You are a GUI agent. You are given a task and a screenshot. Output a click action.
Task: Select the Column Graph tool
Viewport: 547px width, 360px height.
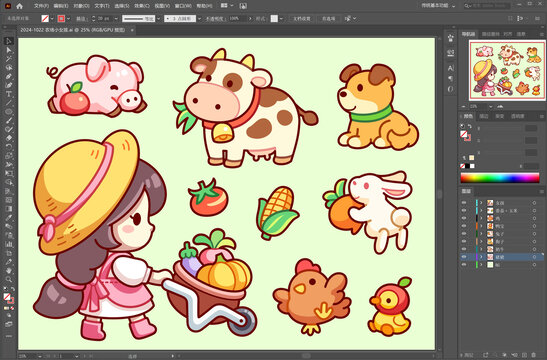9,244
